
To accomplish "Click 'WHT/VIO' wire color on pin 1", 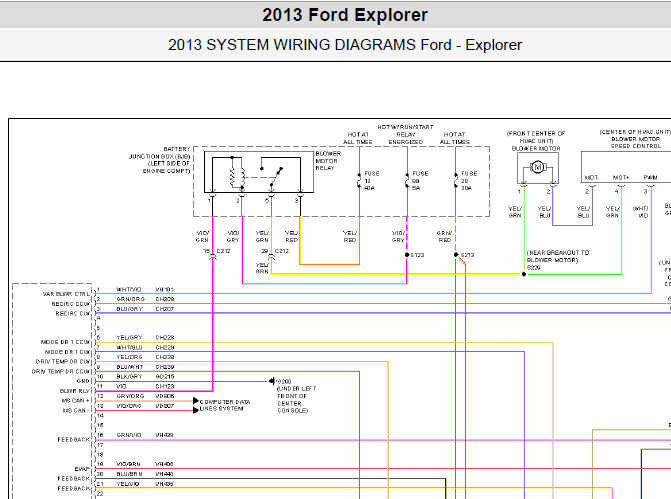I will click(128, 289).
